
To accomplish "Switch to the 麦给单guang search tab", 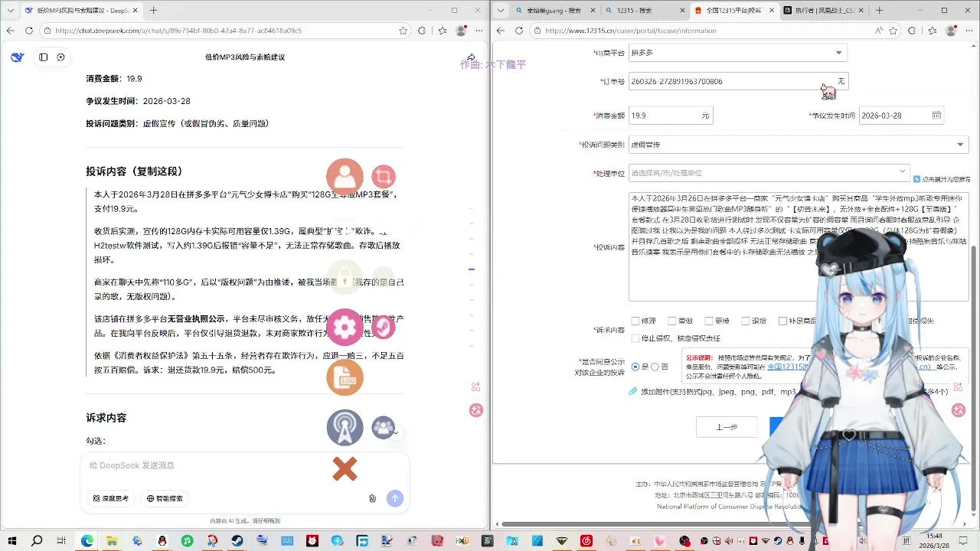I will [554, 10].
